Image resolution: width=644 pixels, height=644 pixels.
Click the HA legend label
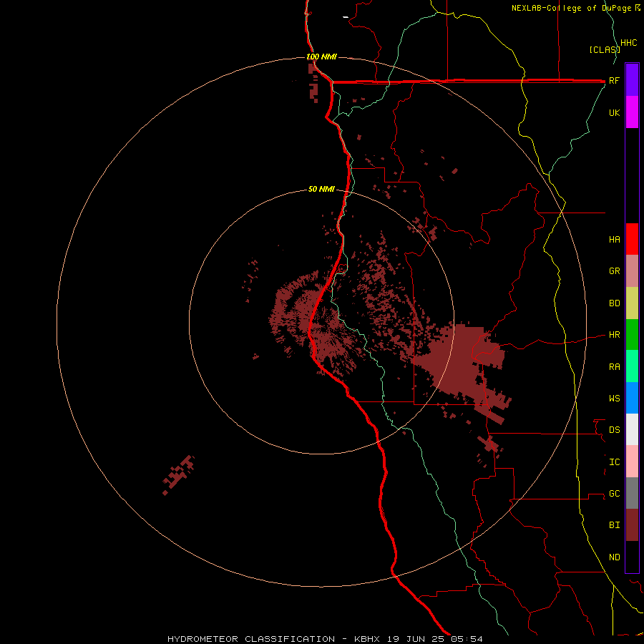coord(614,239)
